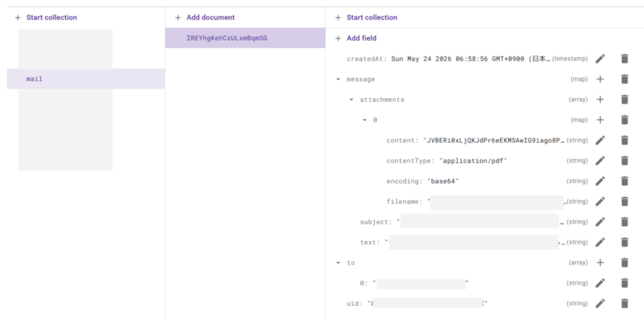Collapse the message map
Image resolution: width=644 pixels, height=328 pixels.
pos(338,79)
